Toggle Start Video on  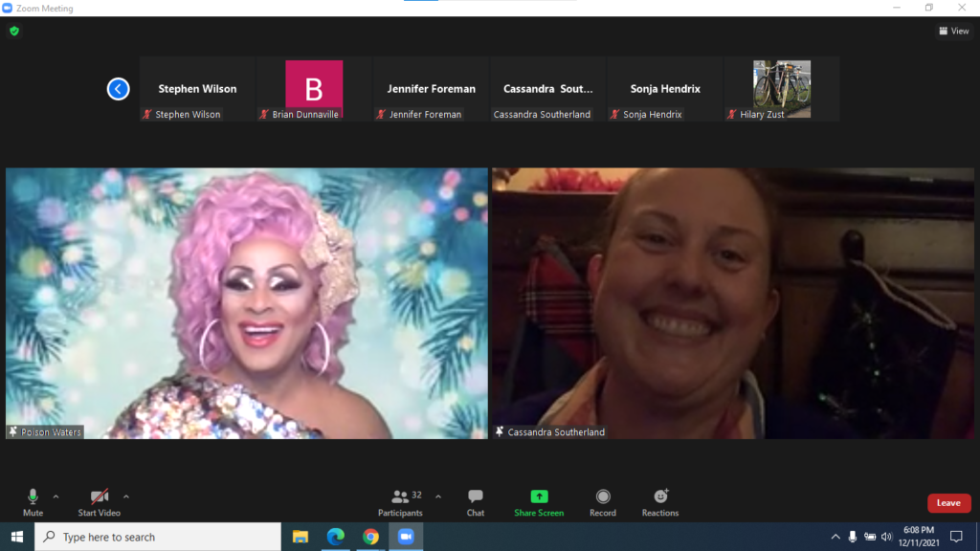click(100, 502)
